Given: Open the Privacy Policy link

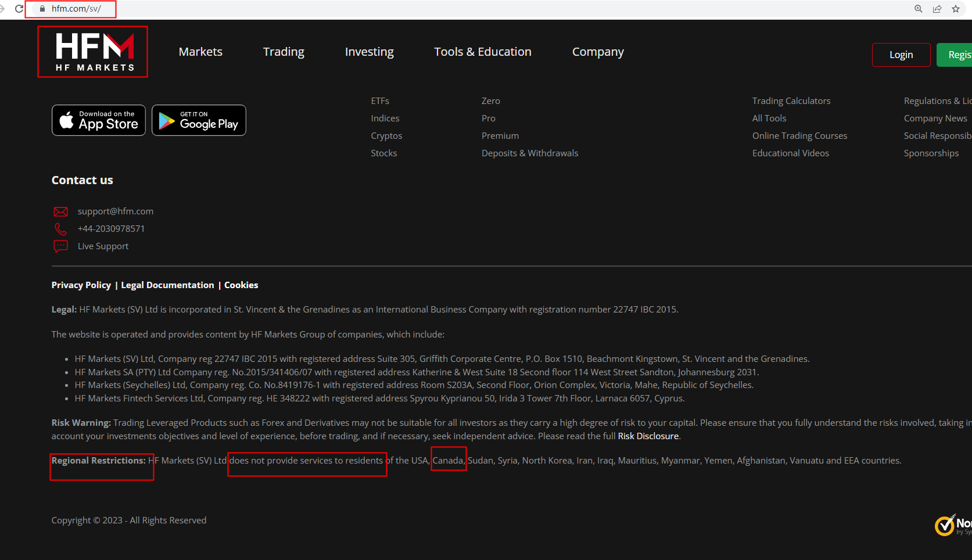Looking at the screenshot, I should (81, 285).
